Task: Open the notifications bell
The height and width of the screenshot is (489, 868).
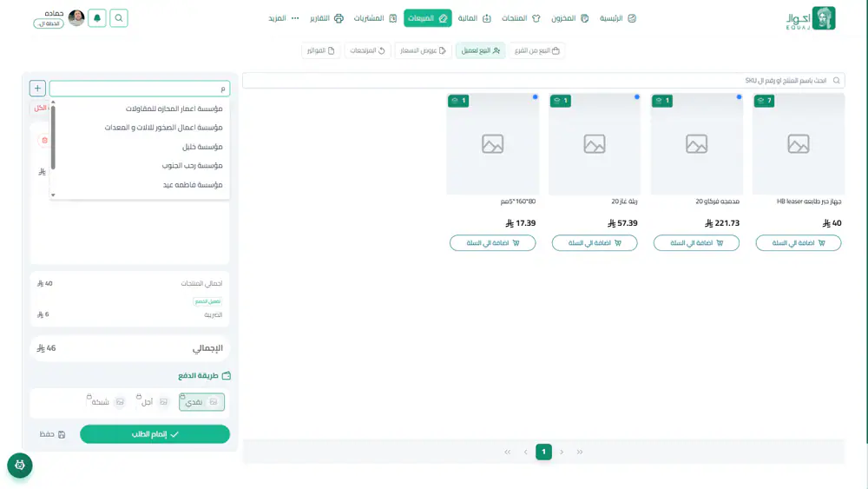Action: coord(97,18)
